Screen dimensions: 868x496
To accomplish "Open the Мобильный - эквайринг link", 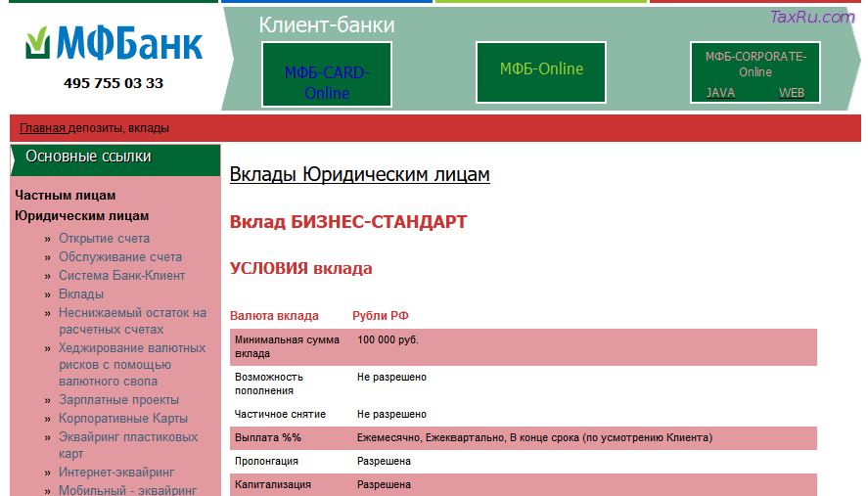I will (127, 490).
